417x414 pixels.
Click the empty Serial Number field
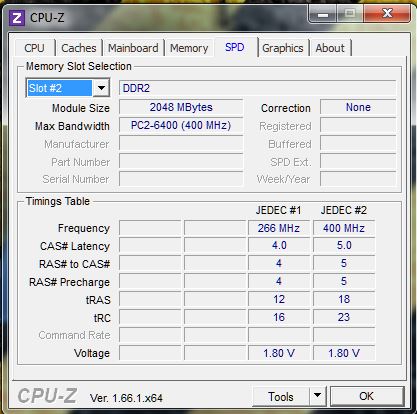click(181, 179)
